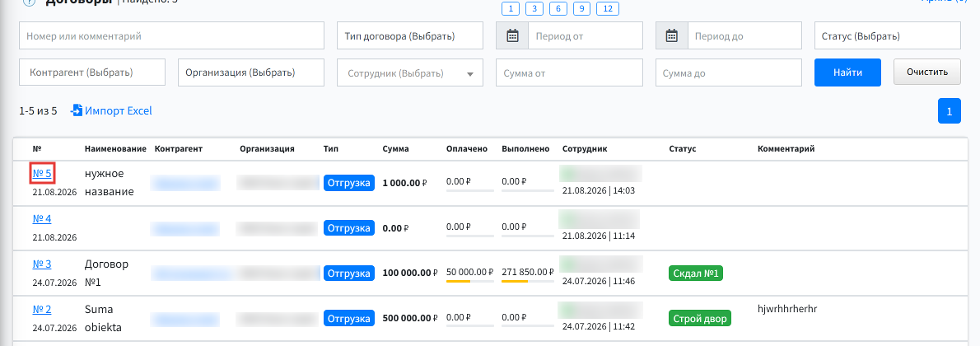Click the Очистить button
This screenshot has width=980, height=346.
[x=926, y=72]
